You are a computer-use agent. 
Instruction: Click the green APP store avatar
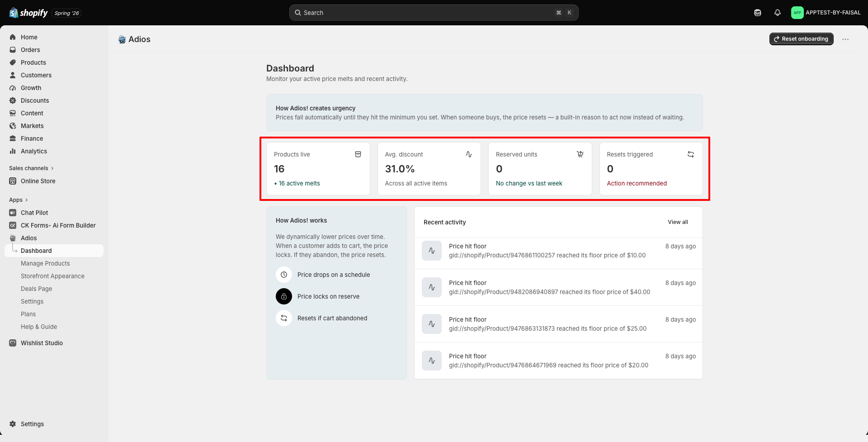[797, 13]
